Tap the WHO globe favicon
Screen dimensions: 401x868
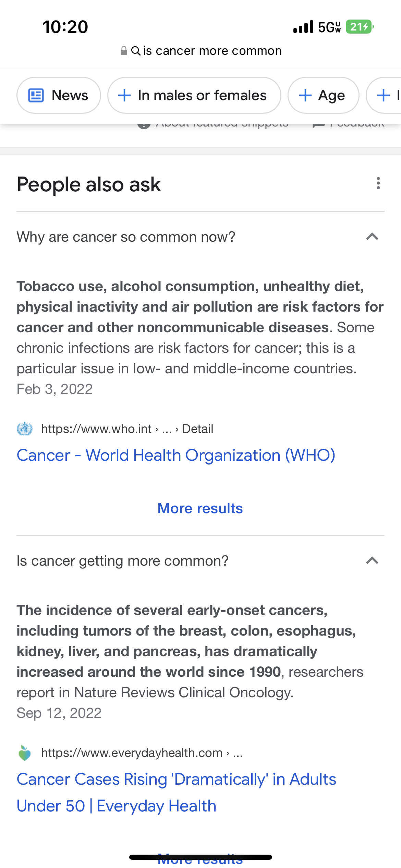[25, 429]
